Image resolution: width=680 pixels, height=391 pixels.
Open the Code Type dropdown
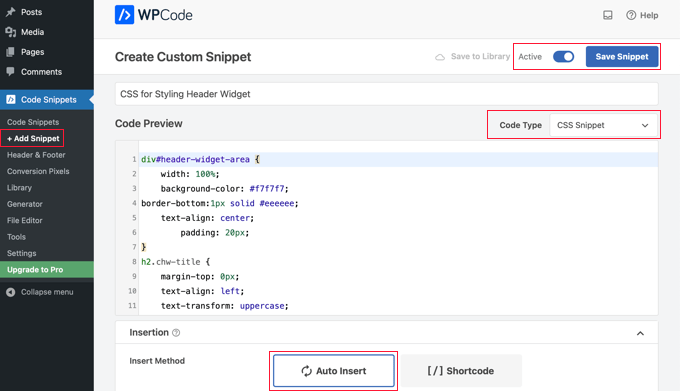(x=603, y=125)
